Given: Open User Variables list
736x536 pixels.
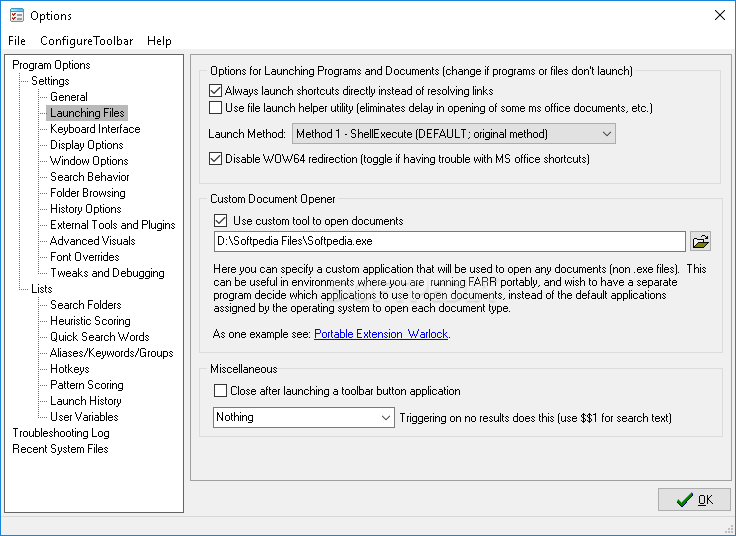Looking at the screenshot, I should point(84,416).
